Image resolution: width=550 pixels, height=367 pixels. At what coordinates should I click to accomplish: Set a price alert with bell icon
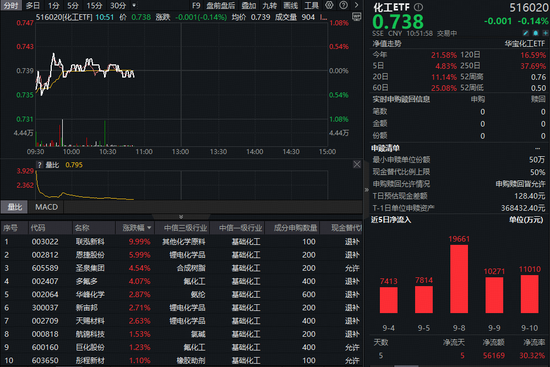pos(536,33)
